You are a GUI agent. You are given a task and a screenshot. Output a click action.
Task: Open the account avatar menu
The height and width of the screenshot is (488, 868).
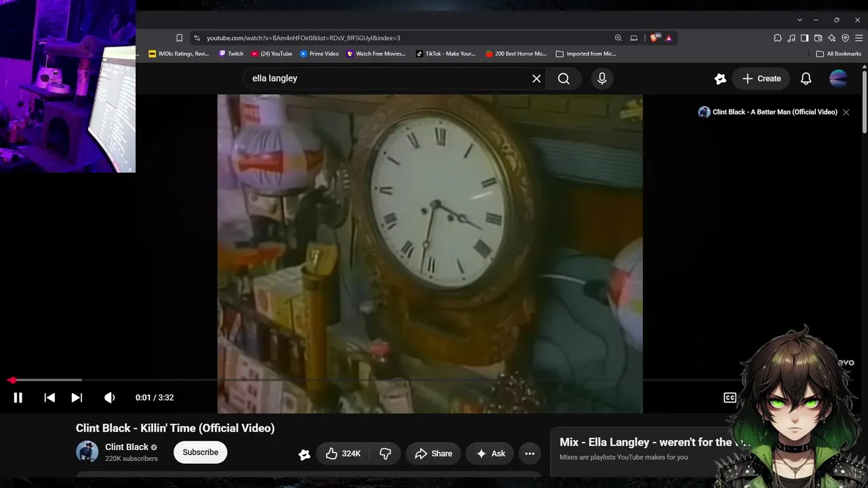(838, 79)
